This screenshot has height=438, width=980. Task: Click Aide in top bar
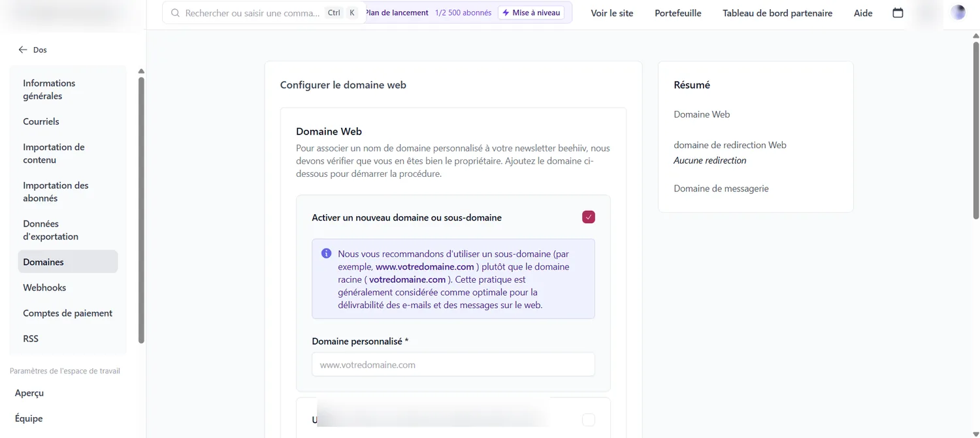click(x=863, y=13)
